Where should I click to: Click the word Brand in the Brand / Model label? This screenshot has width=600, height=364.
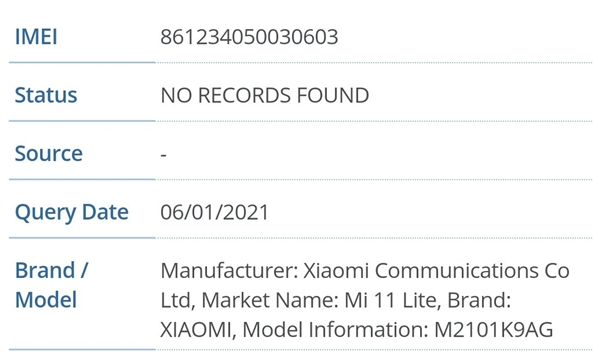(45, 271)
